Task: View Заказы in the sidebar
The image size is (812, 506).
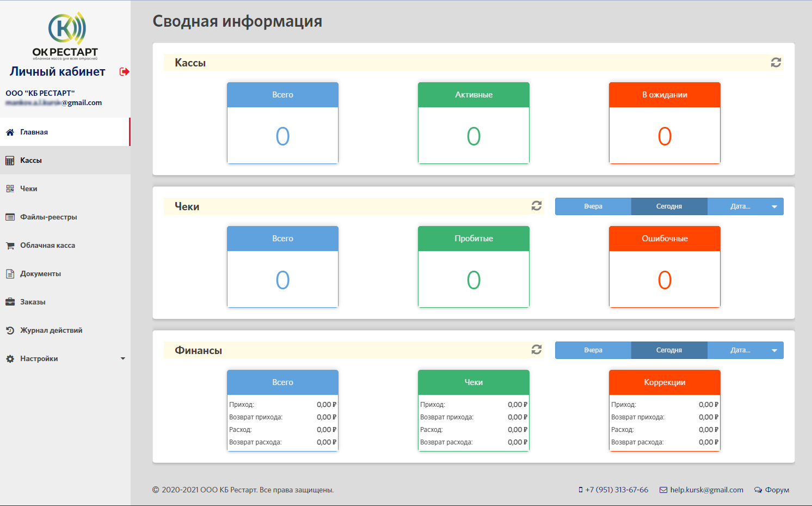Action: click(x=33, y=302)
